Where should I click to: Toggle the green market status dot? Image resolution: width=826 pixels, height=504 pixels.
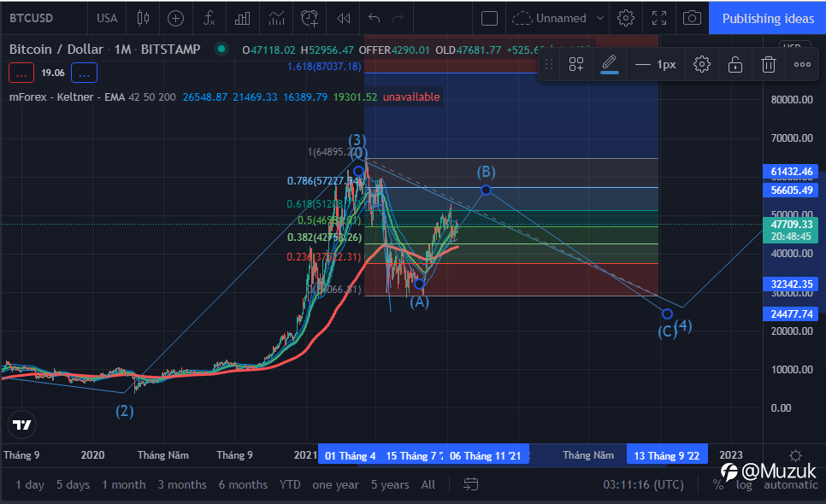click(x=221, y=49)
